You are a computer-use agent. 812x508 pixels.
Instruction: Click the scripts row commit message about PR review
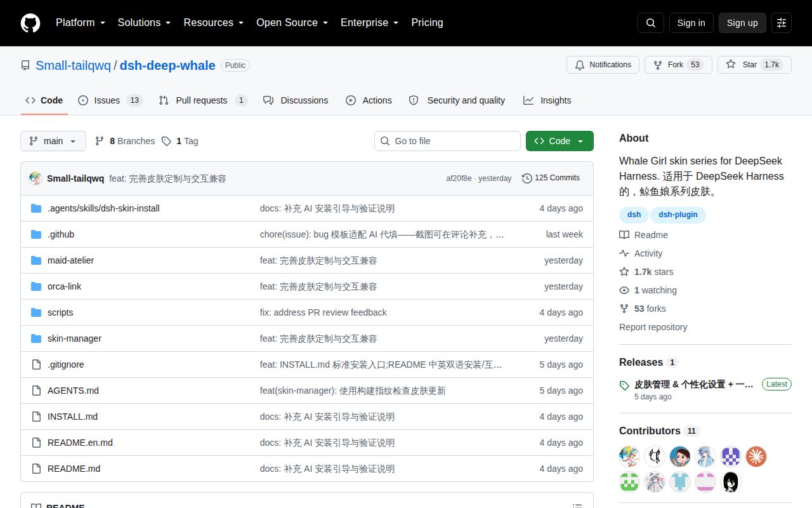click(323, 312)
